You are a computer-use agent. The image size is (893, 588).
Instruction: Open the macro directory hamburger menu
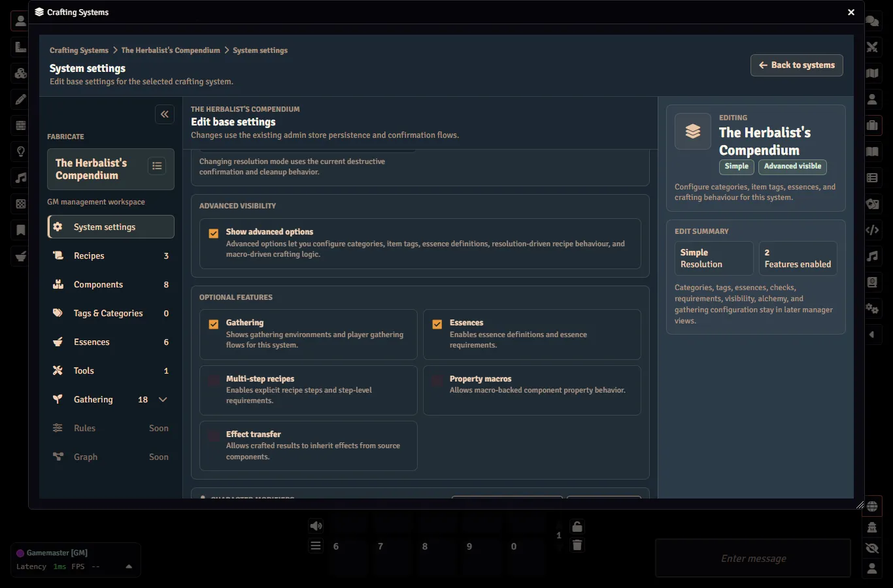[316, 546]
